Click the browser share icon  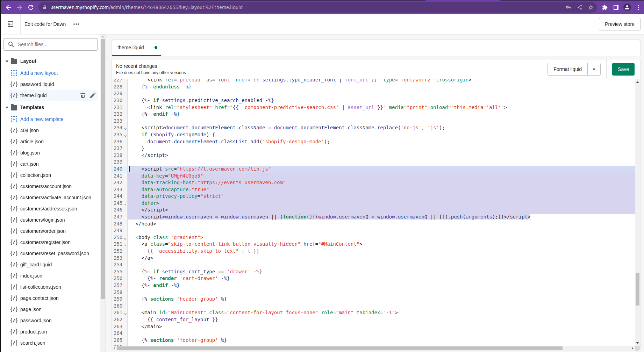[580, 7]
